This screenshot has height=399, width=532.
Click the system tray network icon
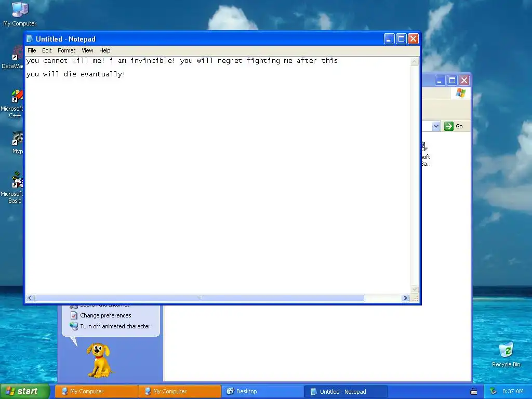click(493, 392)
